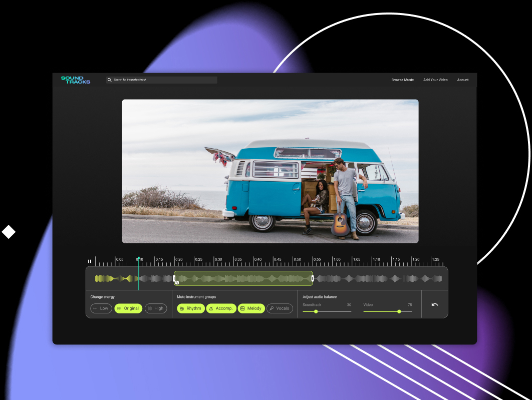Mute the Rhythm instrument group
532x400 pixels.
tap(191, 308)
